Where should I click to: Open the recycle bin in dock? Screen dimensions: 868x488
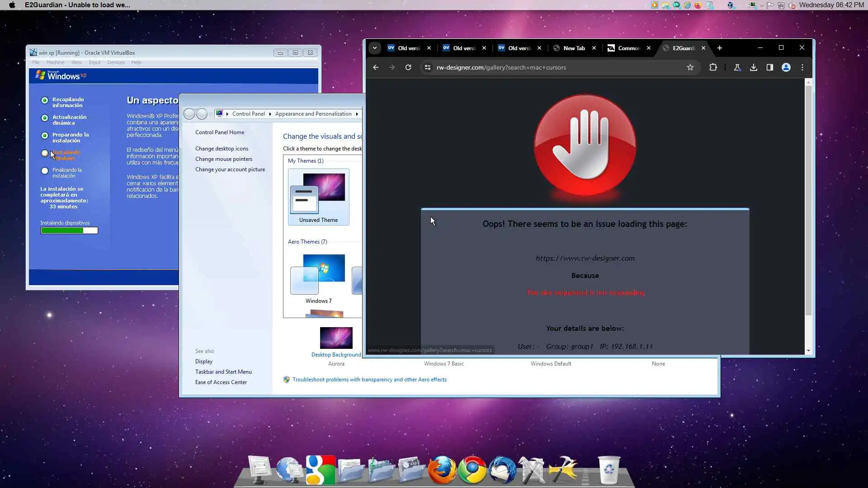point(609,470)
